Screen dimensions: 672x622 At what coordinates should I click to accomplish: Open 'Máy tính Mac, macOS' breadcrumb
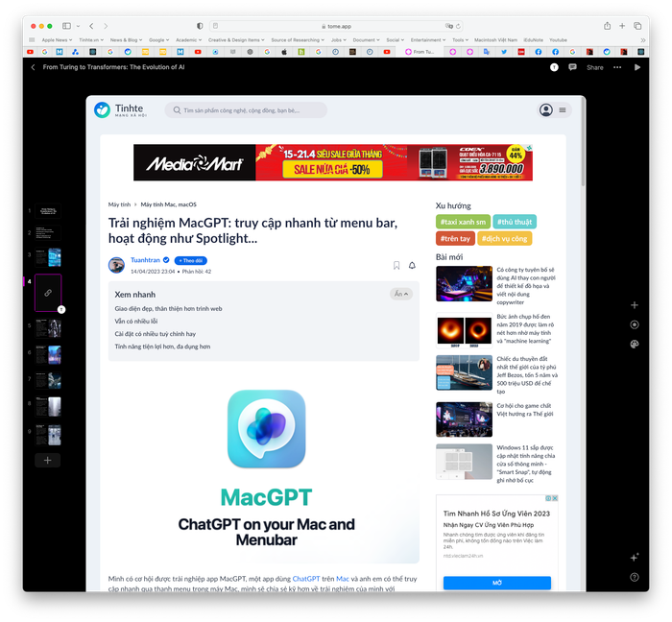click(168, 204)
